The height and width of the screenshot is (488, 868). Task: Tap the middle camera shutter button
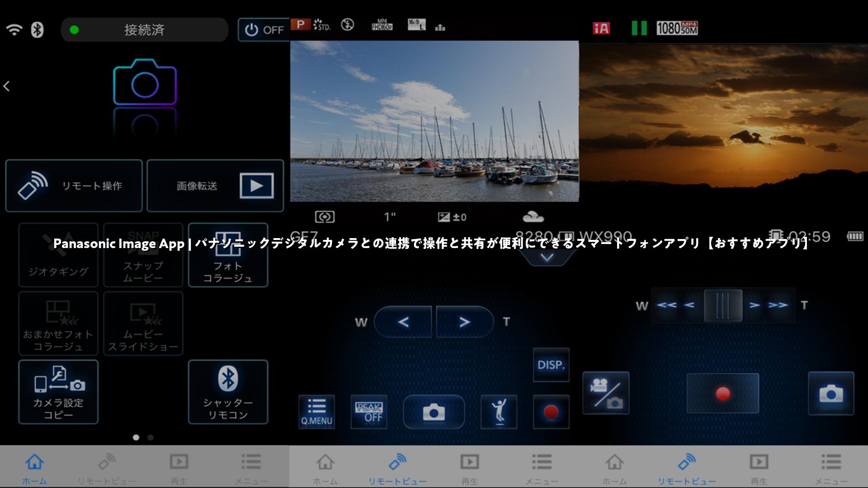point(434,412)
